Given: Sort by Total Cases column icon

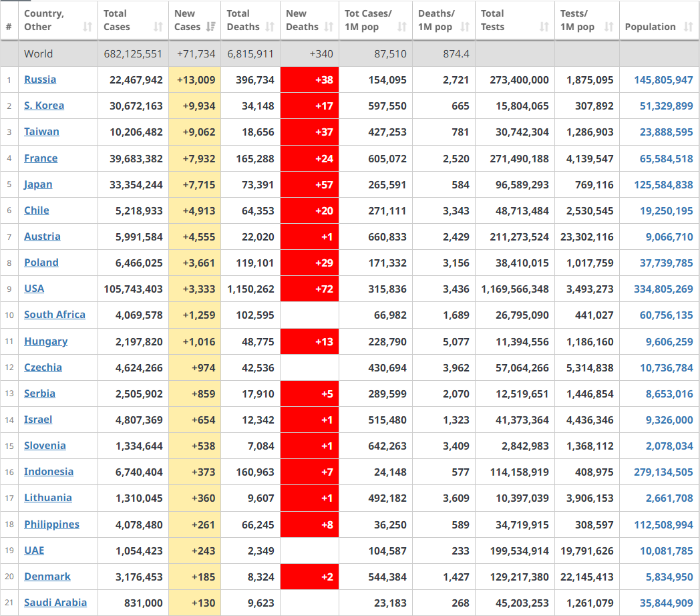Looking at the screenshot, I should (158, 27).
